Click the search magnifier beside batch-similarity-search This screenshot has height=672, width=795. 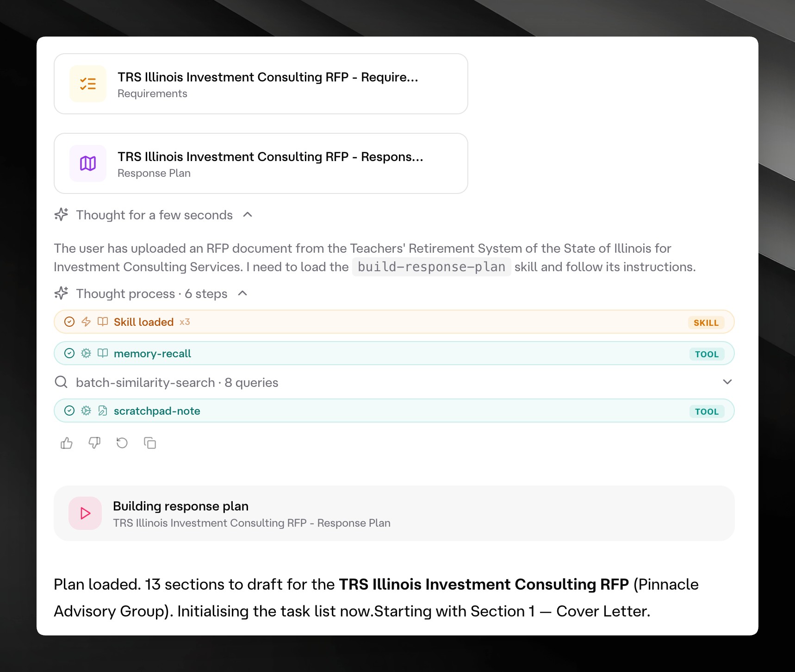pyautogui.click(x=61, y=382)
